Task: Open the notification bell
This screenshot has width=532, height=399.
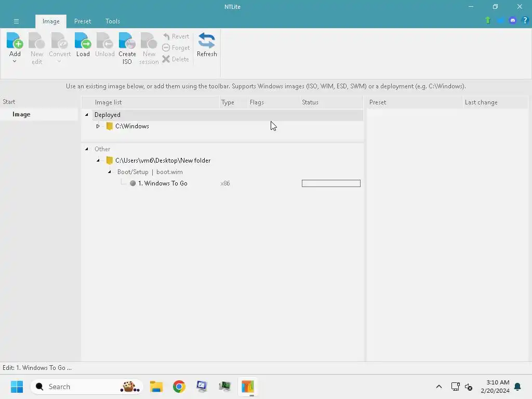Action: tap(517, 387)
